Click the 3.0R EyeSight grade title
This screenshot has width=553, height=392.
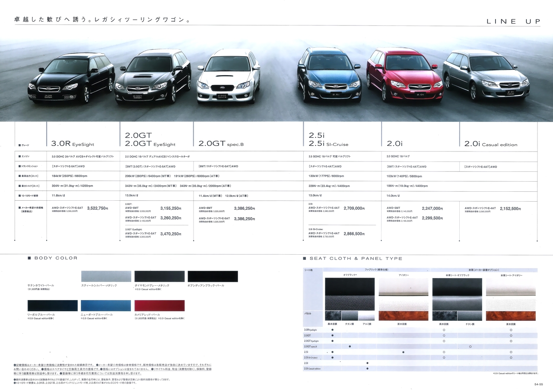[73, 144]
